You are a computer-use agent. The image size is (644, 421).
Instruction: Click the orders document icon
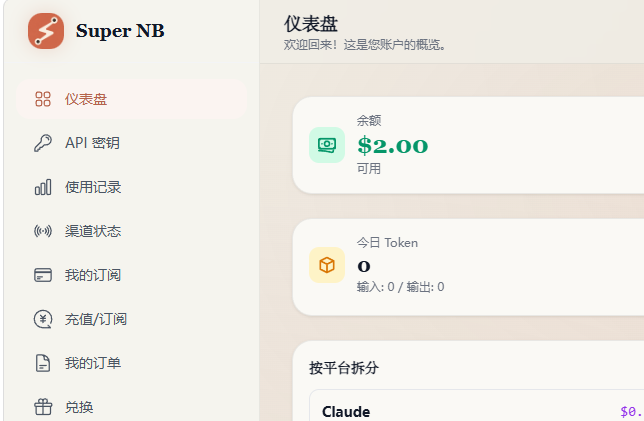[43, 363]
